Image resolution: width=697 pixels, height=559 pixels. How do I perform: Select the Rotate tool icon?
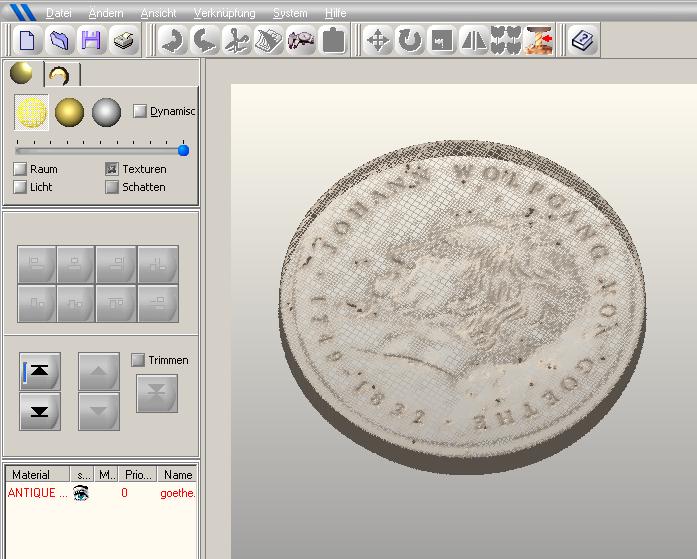(410, 41)
